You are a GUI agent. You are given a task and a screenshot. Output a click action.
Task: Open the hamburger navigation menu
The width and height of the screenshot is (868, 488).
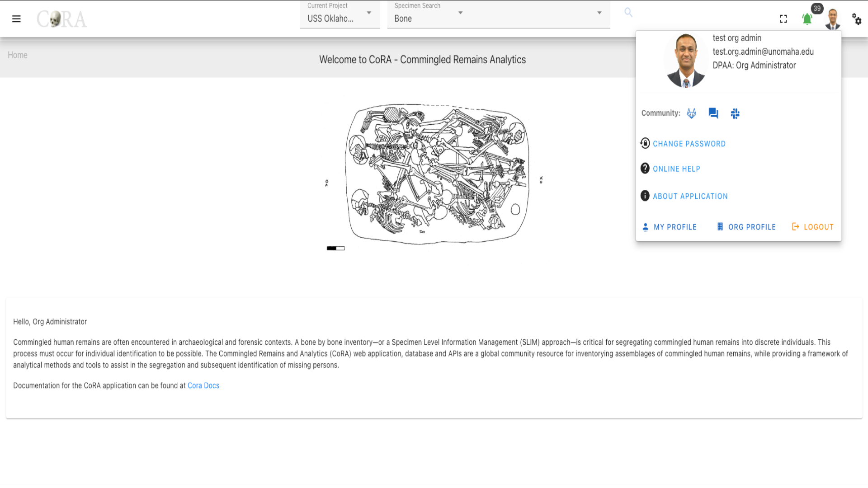pyautogui.click(x=16, y=19)
